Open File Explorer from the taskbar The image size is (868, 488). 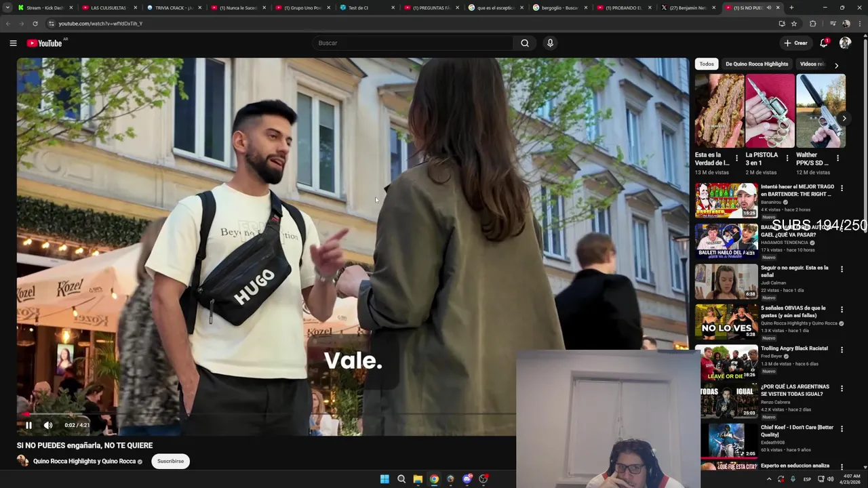tap(418, 479)
